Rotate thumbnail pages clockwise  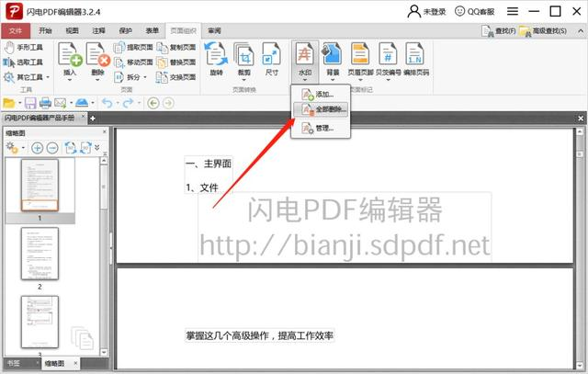click(85, 148)
